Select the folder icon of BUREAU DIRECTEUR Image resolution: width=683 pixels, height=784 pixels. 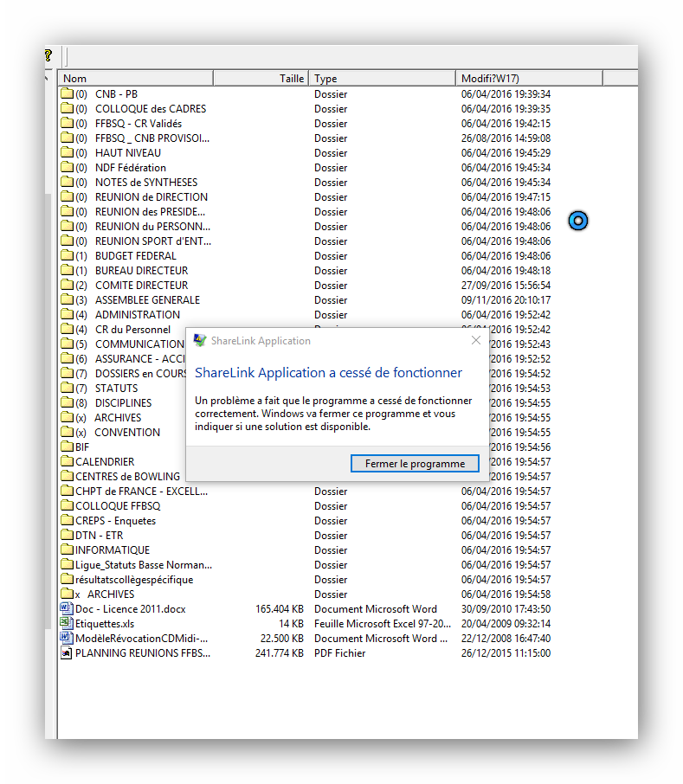point(67,271)
